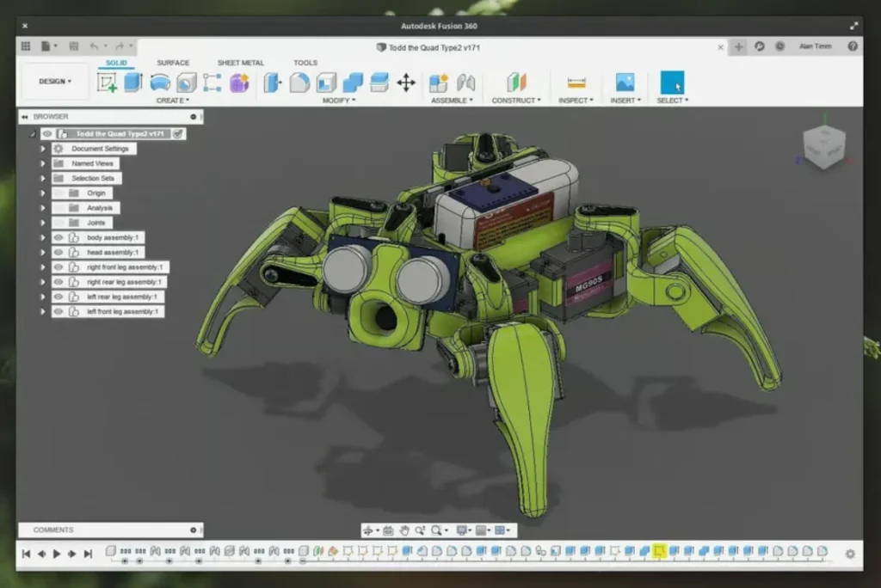Open the MODIFY dropdown menu
Image resolution: width=881 pixels, height=588 pixels.
coord(336,100)
